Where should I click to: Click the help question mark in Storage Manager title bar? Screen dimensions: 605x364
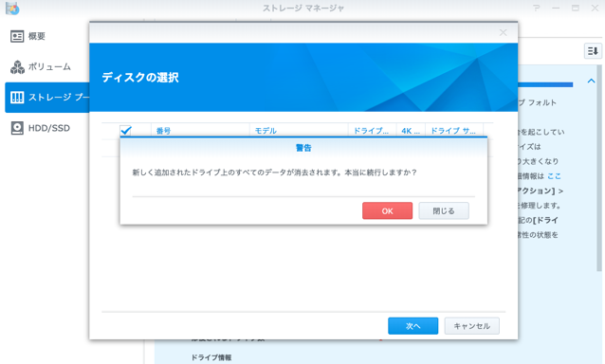[537, 9]
